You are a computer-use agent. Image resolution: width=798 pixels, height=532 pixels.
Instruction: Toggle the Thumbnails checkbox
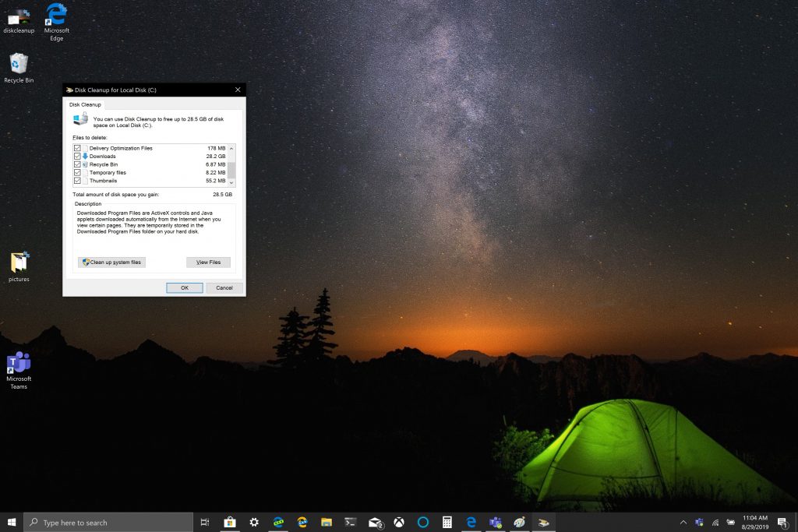(77, 181)
